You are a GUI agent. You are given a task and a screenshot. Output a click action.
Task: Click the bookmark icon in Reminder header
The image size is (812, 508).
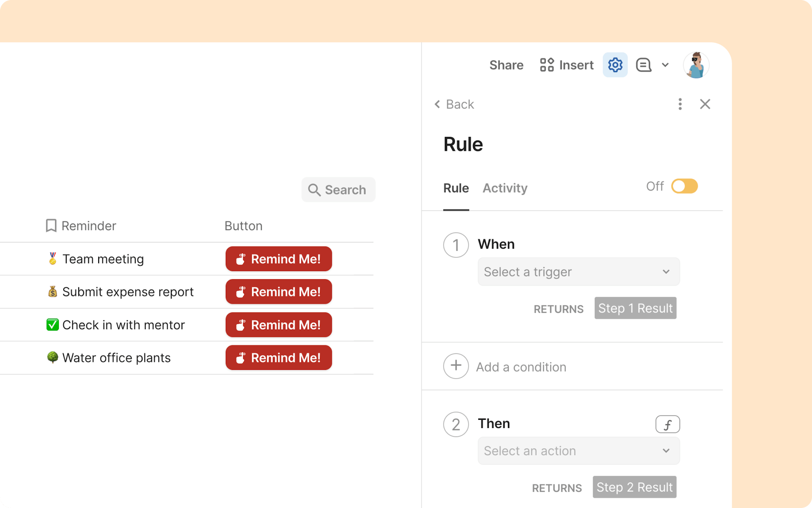point(51,226)
